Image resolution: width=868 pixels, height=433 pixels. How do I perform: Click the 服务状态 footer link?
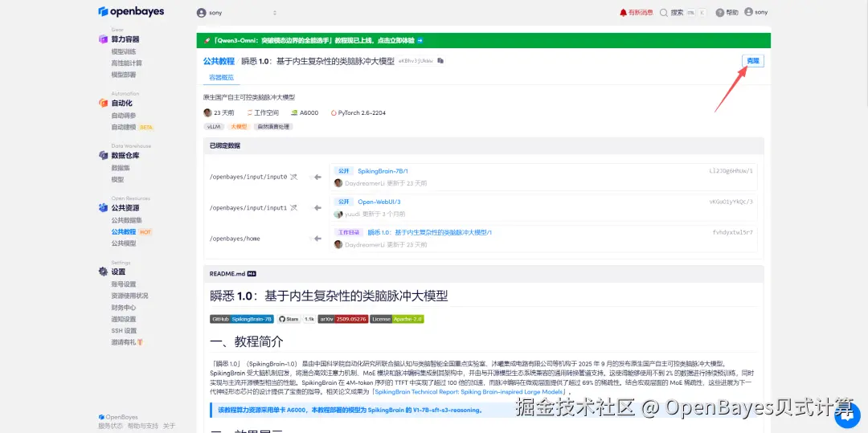pyautogui.click(x=110, y=426)
